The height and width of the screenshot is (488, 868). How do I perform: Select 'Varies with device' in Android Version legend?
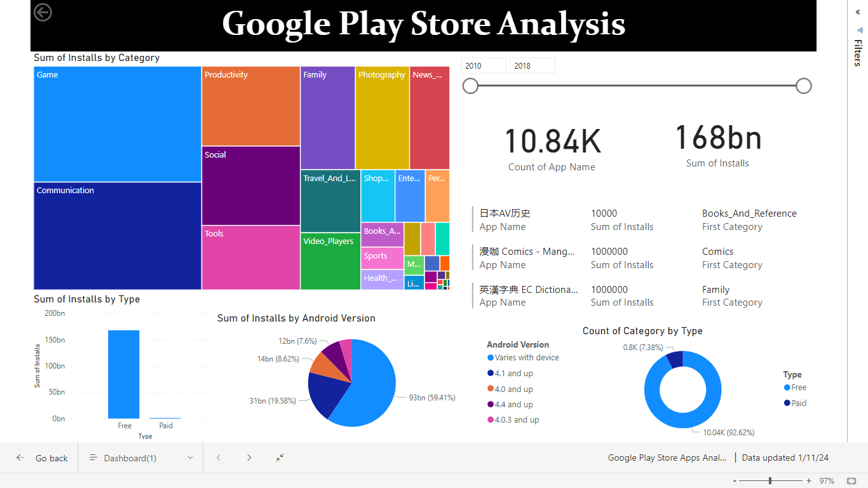tap(526, 358)
